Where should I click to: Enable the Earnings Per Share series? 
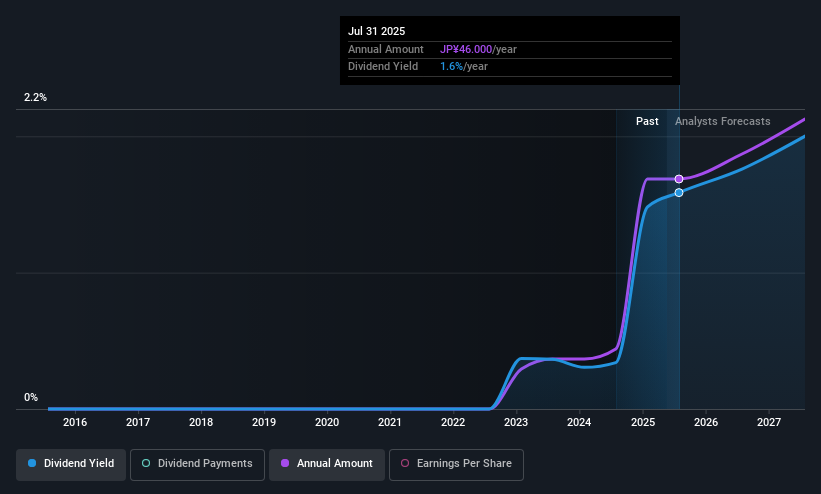[x=456, y=464]
